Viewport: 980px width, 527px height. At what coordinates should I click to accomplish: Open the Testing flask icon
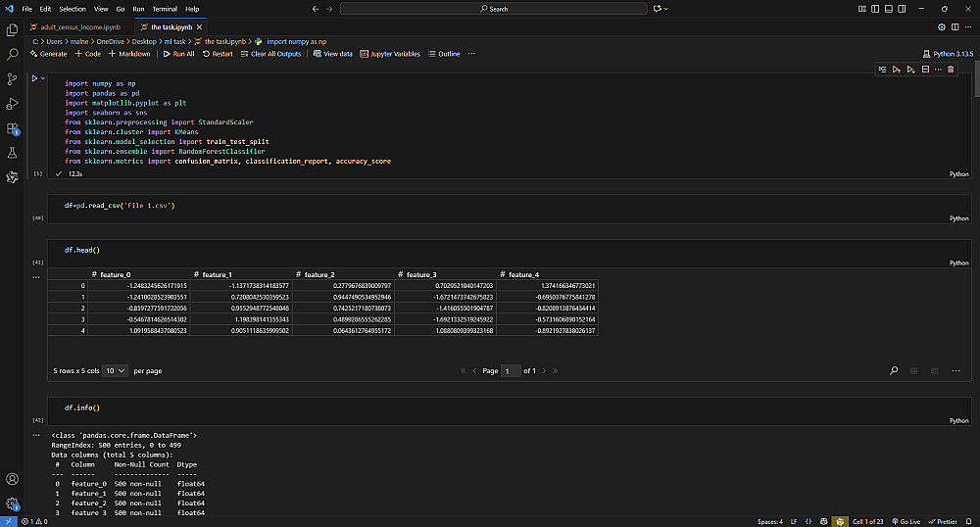[13, 153]
